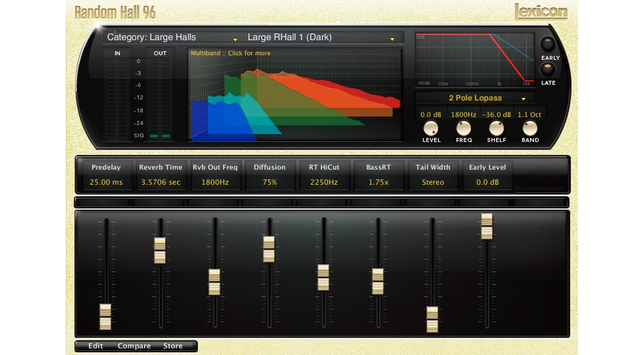Viewport: 644px width, 355px height.
Task: Click the Diffusion fader handle
Action: 268,249
